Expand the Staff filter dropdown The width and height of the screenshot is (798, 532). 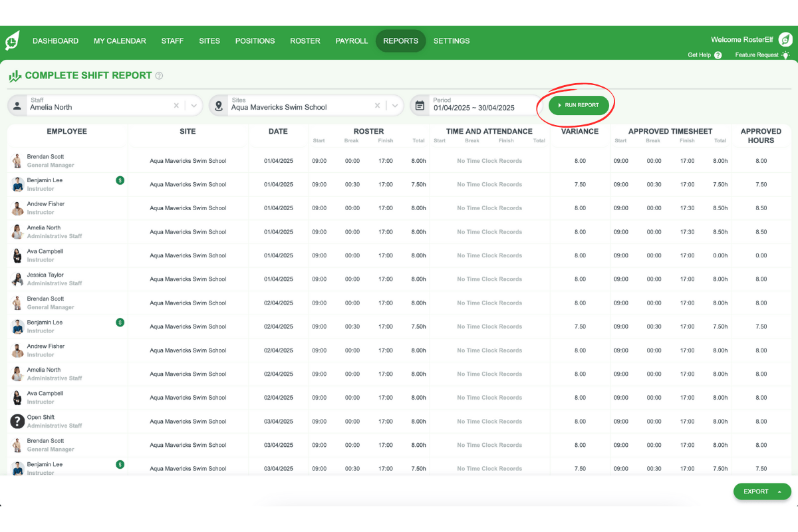pos(193,105)
